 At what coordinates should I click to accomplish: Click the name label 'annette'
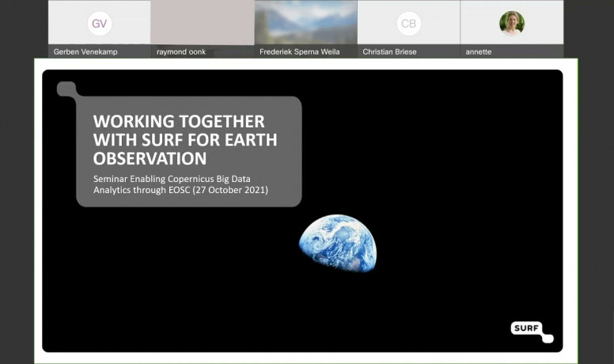(479, 51)
